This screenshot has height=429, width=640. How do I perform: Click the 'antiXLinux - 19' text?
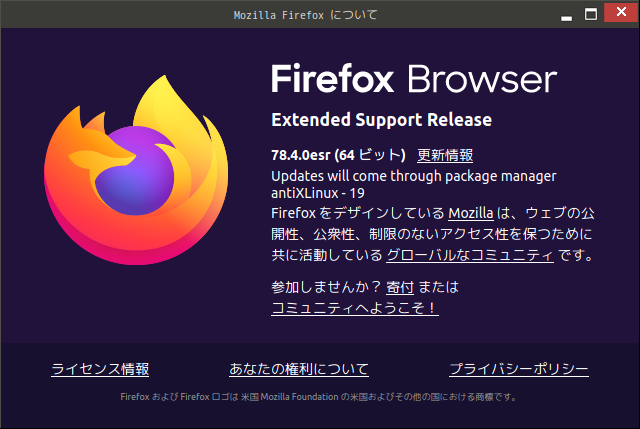pyautogui.click(x=318, y=193)
